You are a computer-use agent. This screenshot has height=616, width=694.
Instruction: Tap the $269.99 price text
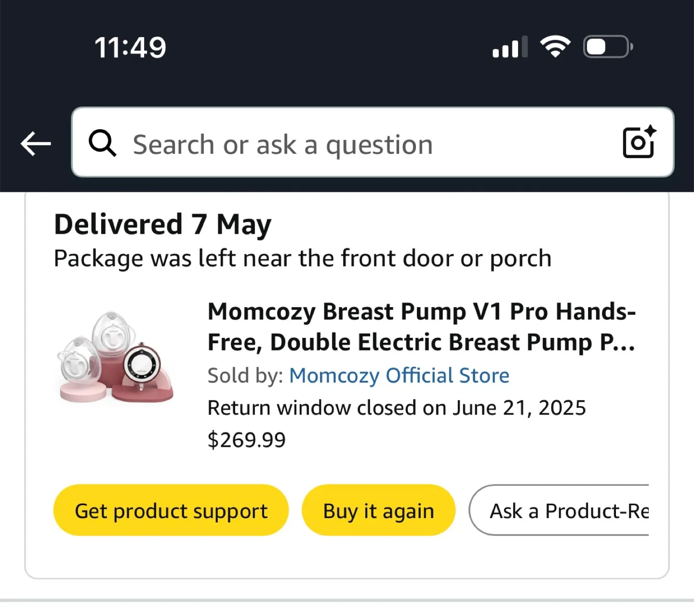coord(247,439)
